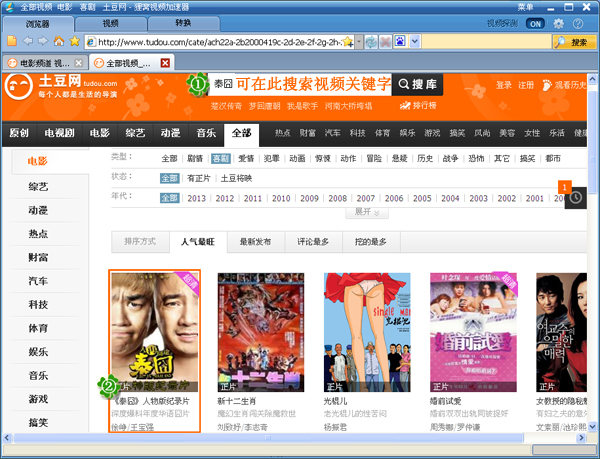The height and width of the screenshot is (459, 600).
Task: Expand more filters with 展开 button
Action: pos(367,212)
